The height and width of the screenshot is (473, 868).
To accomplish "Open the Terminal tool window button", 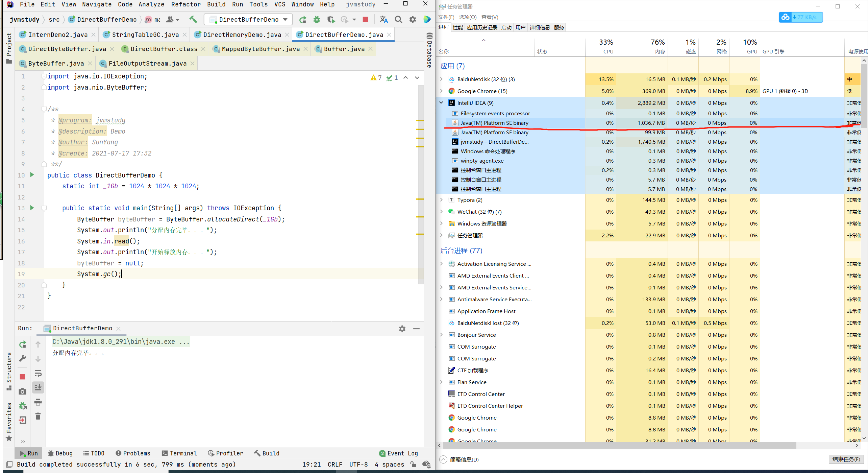I will [179, 453].
